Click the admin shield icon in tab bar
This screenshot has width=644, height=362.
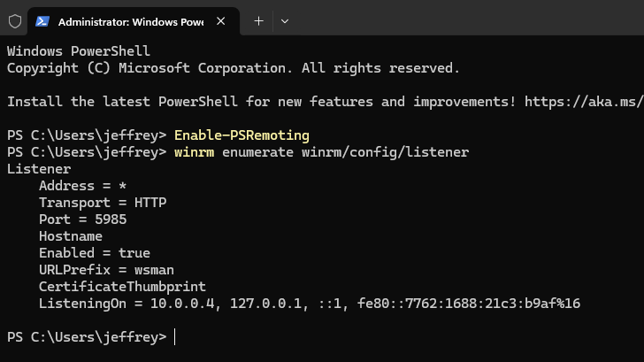coord(15,21)
